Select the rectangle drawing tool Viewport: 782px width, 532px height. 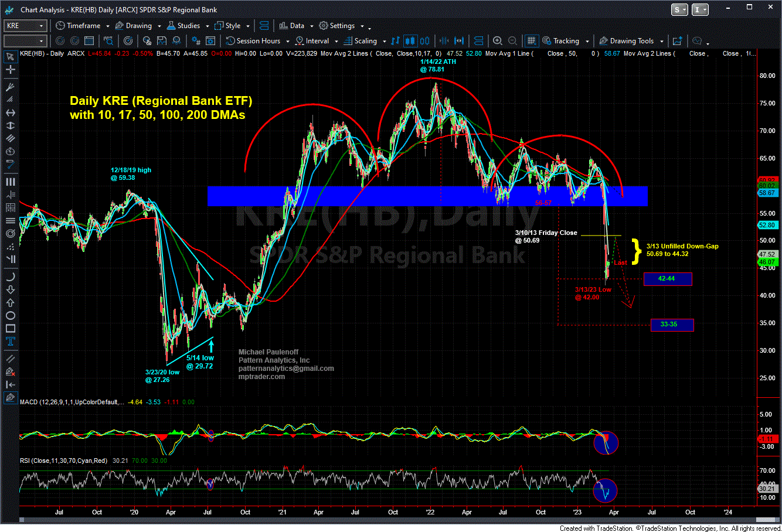(10, 328)
